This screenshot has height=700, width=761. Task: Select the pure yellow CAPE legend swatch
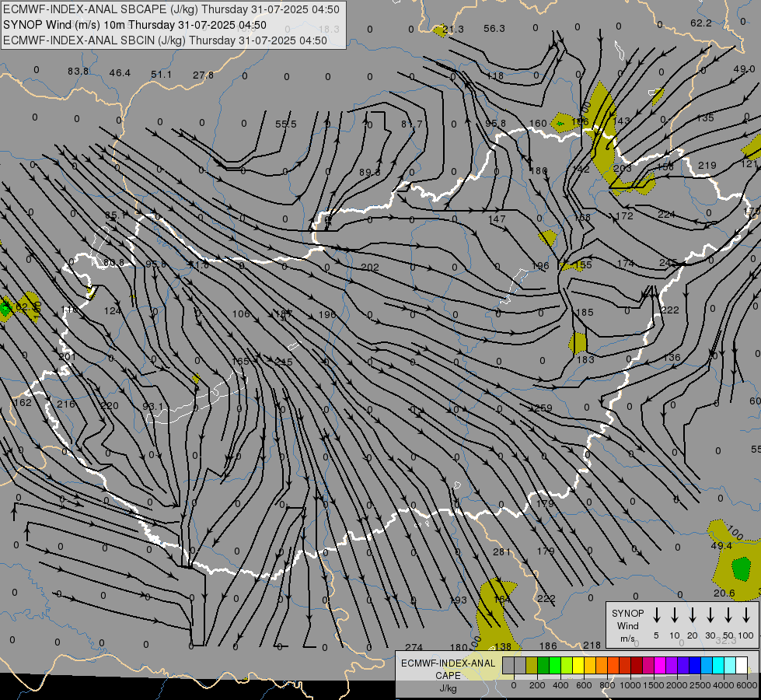tap(578, 666)
